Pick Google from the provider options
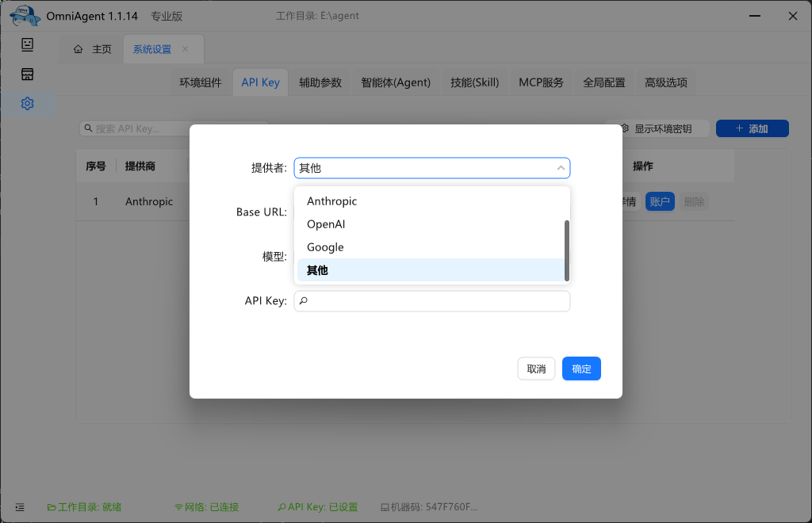The image size is (812, 523). click(x=325, y=247)
